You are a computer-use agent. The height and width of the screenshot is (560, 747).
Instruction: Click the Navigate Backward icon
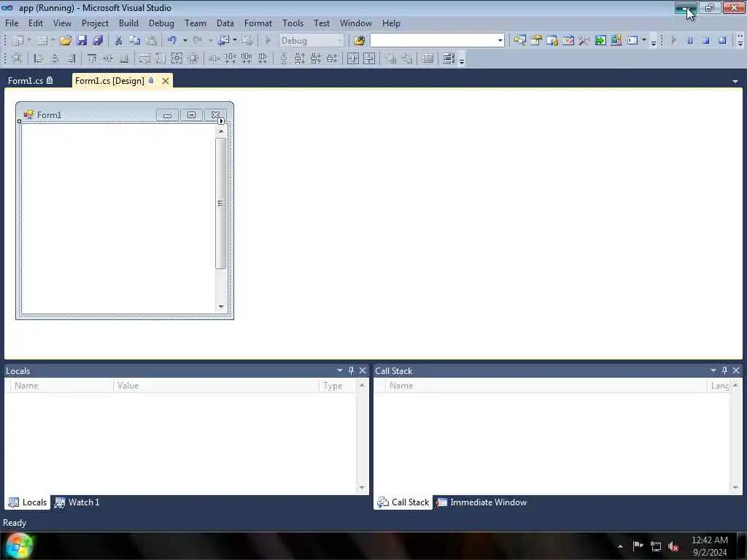pos(223,41)
